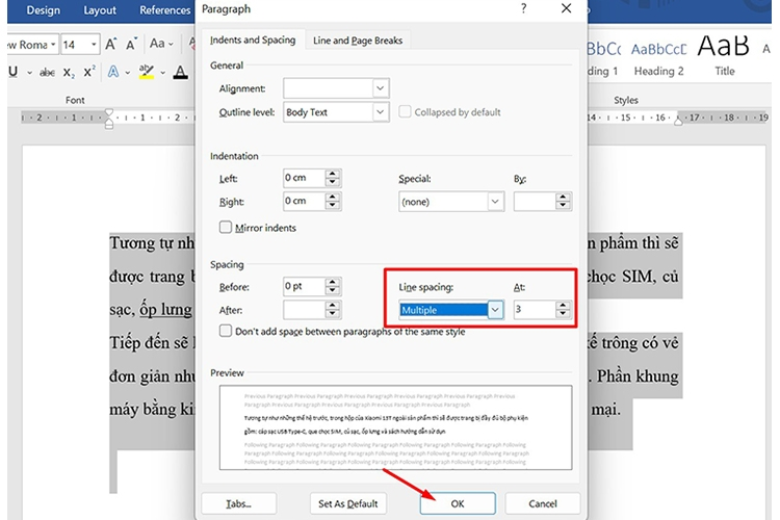This screenshot has height=520, width=780.
Task: Apply superscript formatting
Action: point(89,72)
